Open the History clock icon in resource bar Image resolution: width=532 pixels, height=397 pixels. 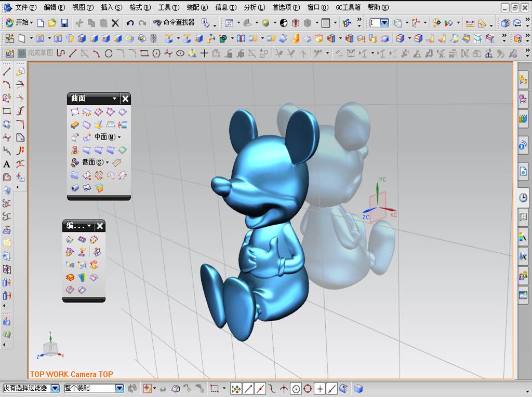(523, 198)
